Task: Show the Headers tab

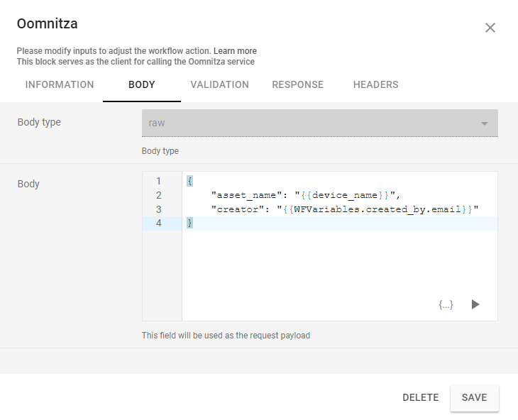Action: point(375,84)
